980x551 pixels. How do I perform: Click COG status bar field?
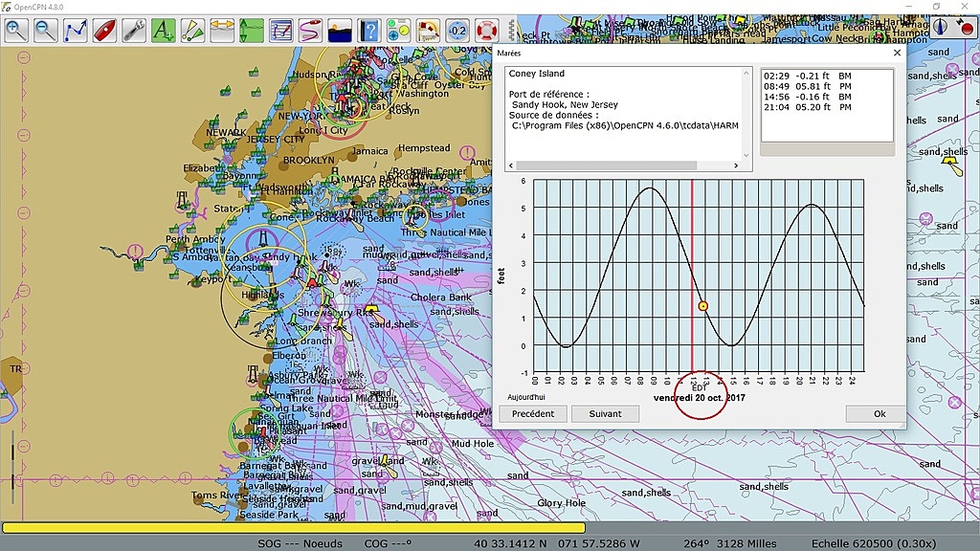(388, 543)
